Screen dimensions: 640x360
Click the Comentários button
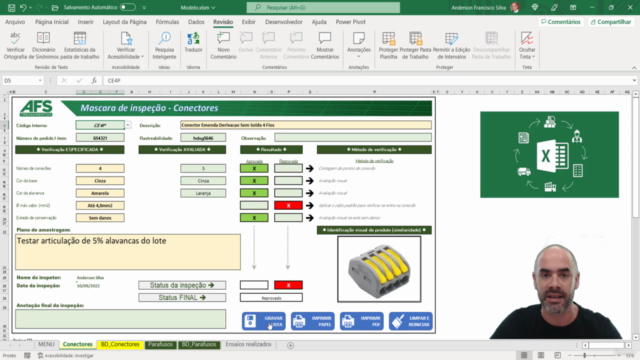[x=561, y=22]
